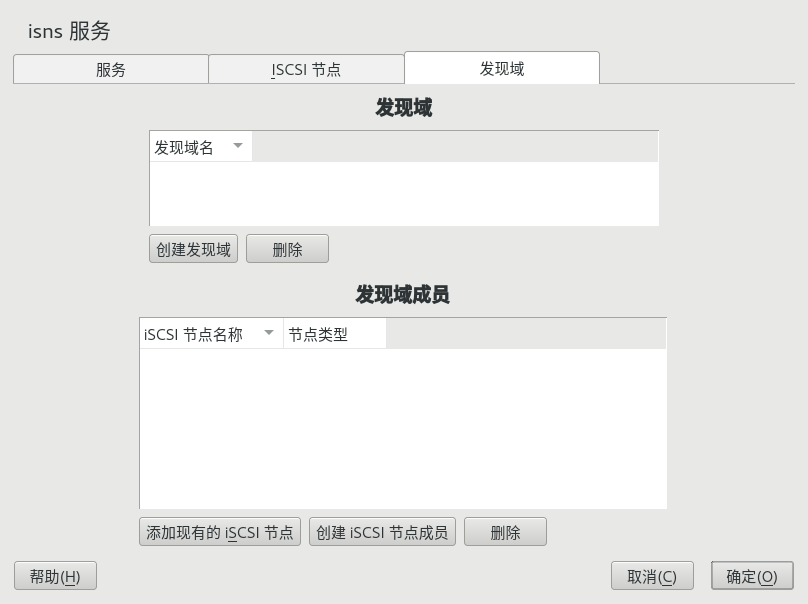Image resolution: width=808 pixels, height=604 pixels.
Task: Open the iSCSI 节点 tab
Action: pos(306,70)
